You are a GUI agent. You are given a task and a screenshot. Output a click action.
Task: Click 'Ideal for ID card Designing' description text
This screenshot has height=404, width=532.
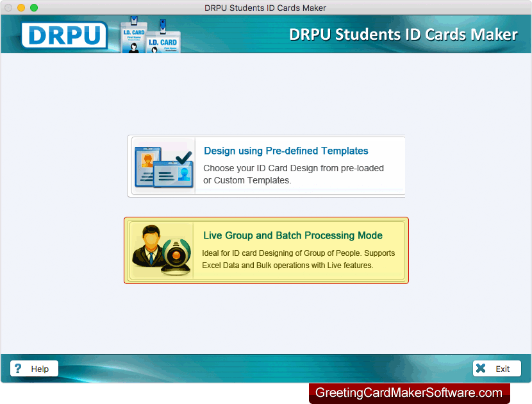tap(298, 259)
